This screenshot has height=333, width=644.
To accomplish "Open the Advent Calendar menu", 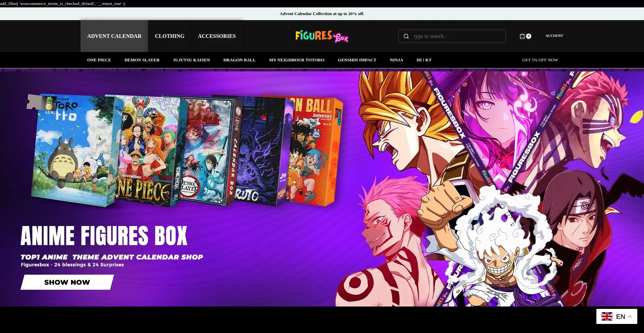I will coord(114,36).
